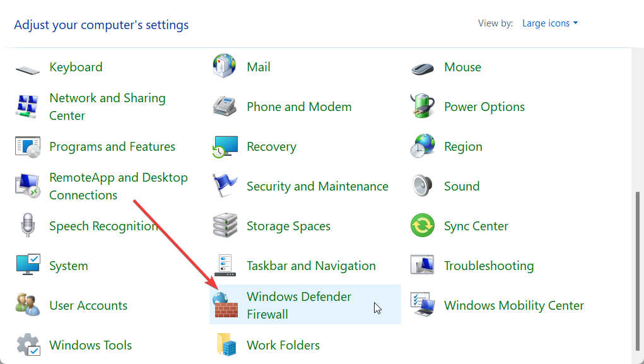Open Windows Mobility Center
644x364 pixels.
pos(513,305)
